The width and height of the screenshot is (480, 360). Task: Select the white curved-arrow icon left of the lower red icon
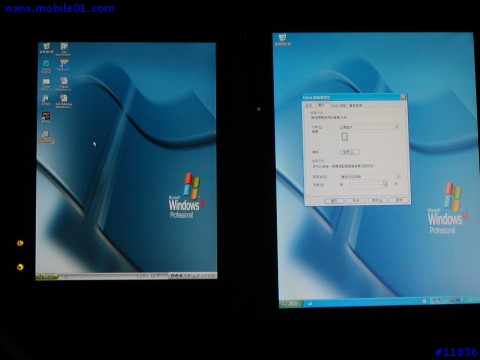46,100
